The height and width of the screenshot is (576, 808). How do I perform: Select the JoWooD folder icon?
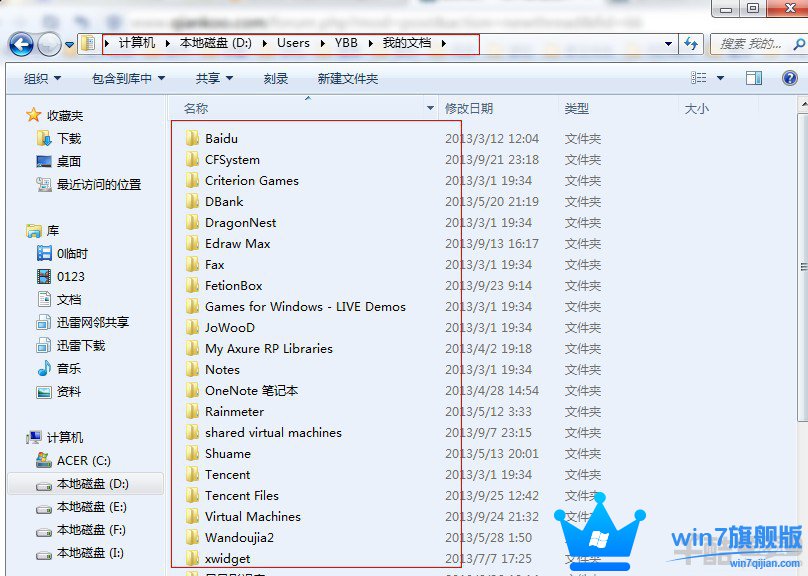pyautogui.click(x=192, y=327)
